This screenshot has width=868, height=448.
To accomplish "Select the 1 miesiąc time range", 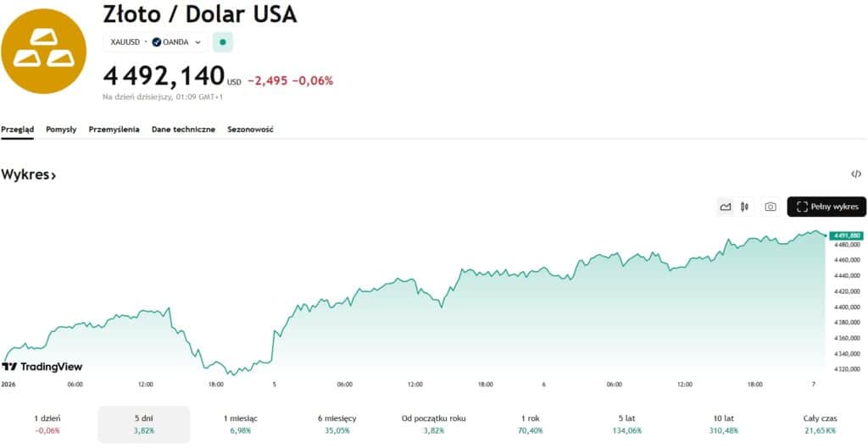I will click(x=241, y=423).
